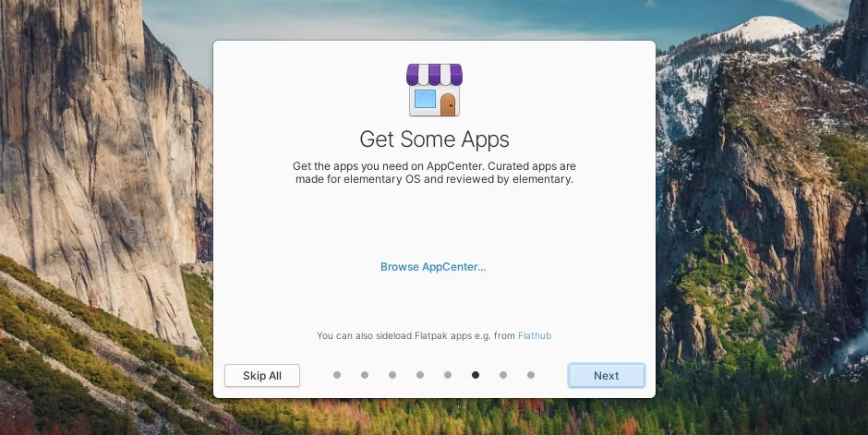868x435 pixels.
Task: Skip All onboarding steps
Action: (262, 375)
